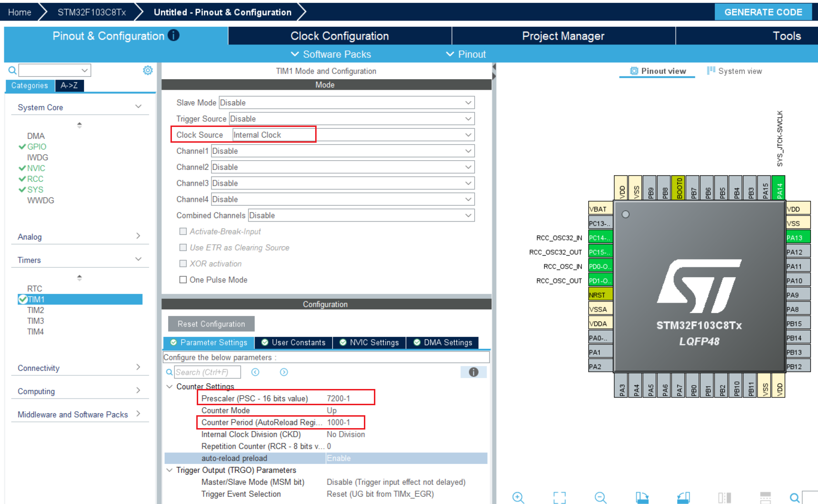Click the PA13 pin on the chip

[798, 238]
